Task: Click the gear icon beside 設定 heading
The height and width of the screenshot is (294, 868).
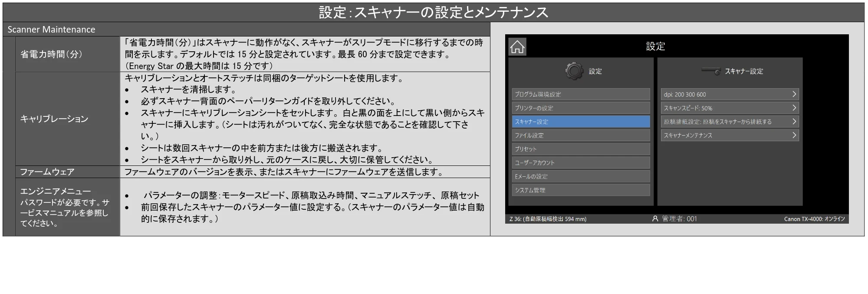Action: [574, 71]
